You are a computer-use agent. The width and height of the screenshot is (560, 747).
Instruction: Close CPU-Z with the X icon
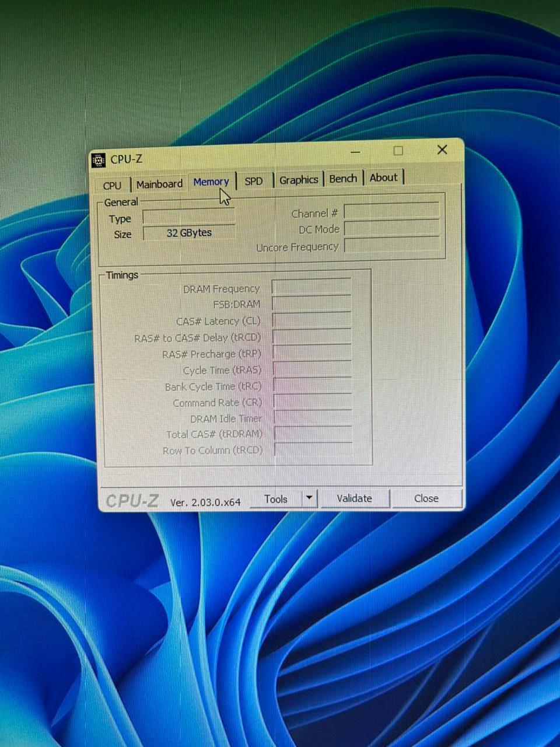(x=442, y=149)
